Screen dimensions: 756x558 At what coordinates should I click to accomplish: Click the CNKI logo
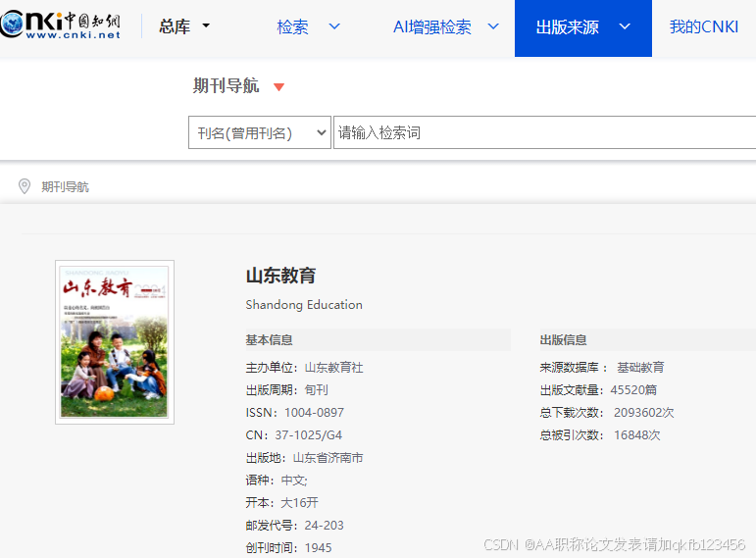coord(60,25)
